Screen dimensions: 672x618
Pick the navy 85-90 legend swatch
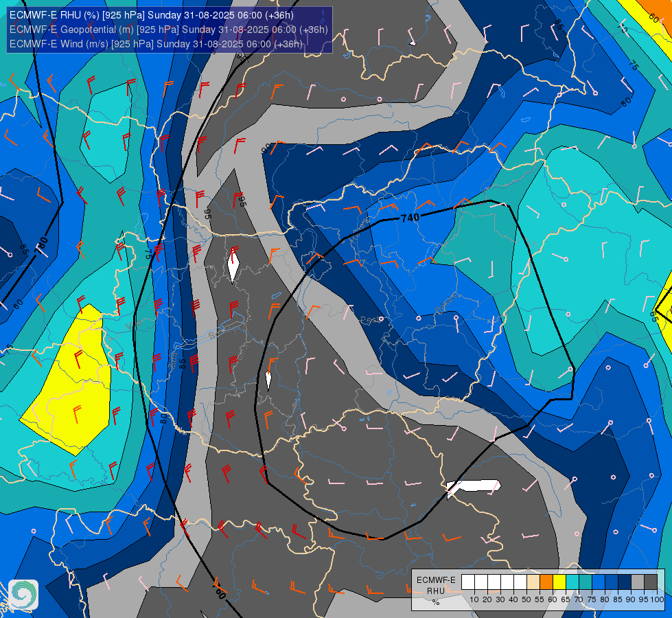[624, 582]
